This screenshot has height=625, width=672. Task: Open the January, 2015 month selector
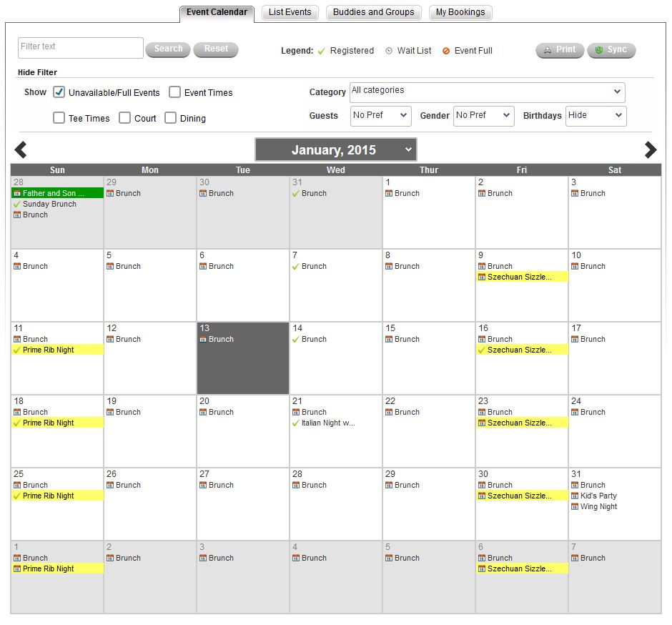click(335, 150)
